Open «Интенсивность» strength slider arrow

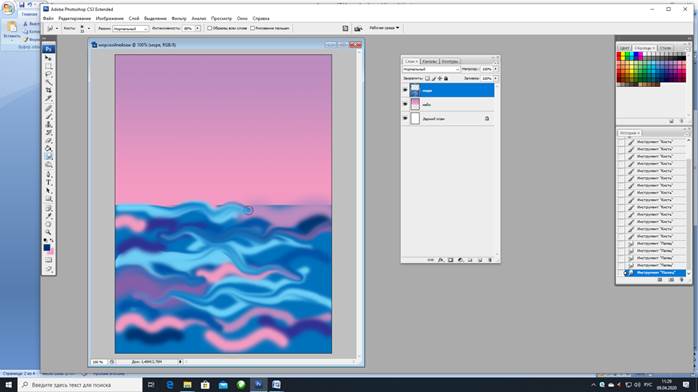click(x=198, y=28)
